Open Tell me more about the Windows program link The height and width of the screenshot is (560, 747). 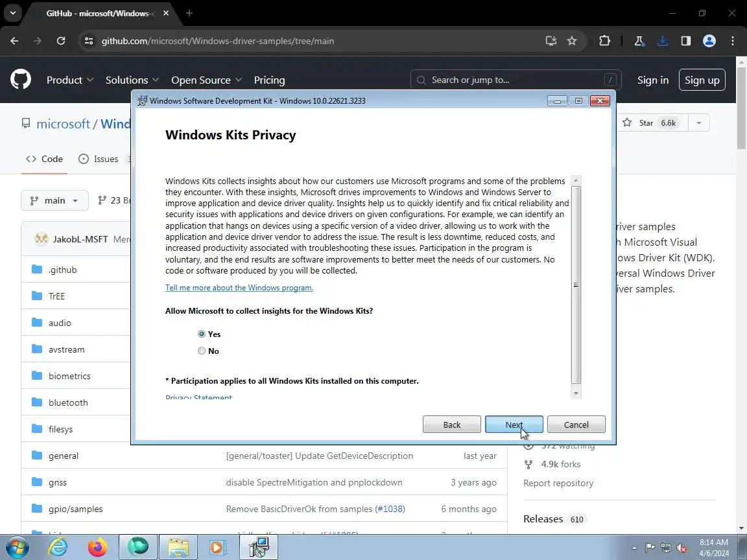(239, 288)
